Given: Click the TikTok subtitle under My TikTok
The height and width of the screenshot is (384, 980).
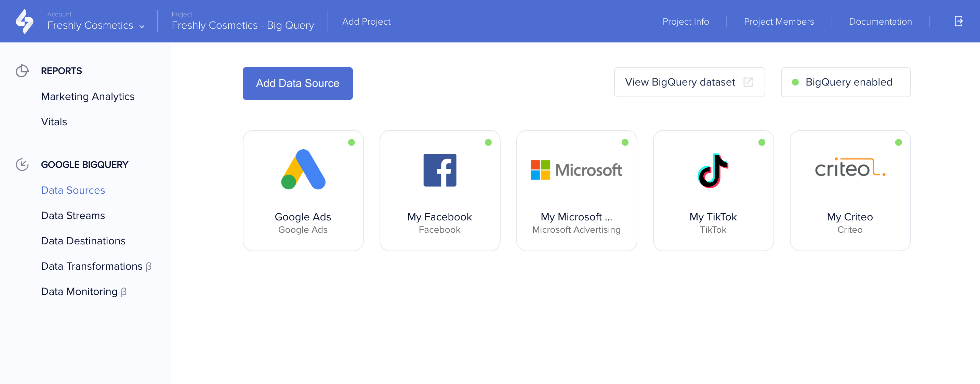Looking at the screenshot, I should [x=713, y=230].
